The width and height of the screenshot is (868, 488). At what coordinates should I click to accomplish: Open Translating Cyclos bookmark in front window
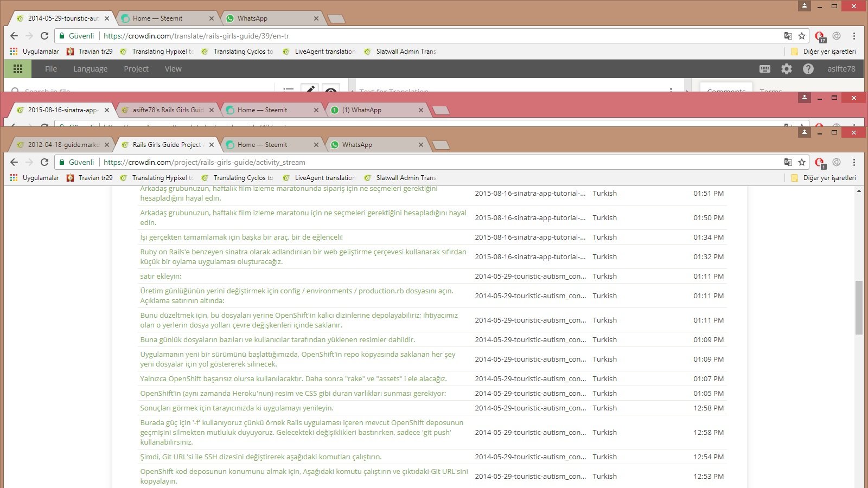238,178
